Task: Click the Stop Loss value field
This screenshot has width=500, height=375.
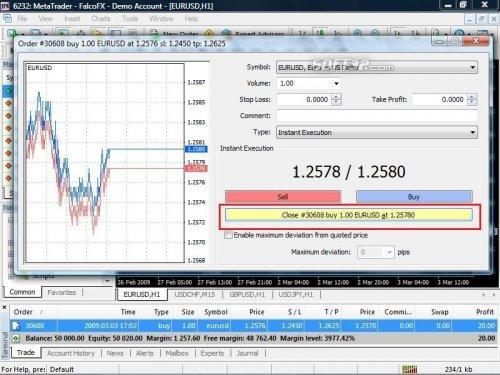Action: pyautogui.click(x=304, y=99)
